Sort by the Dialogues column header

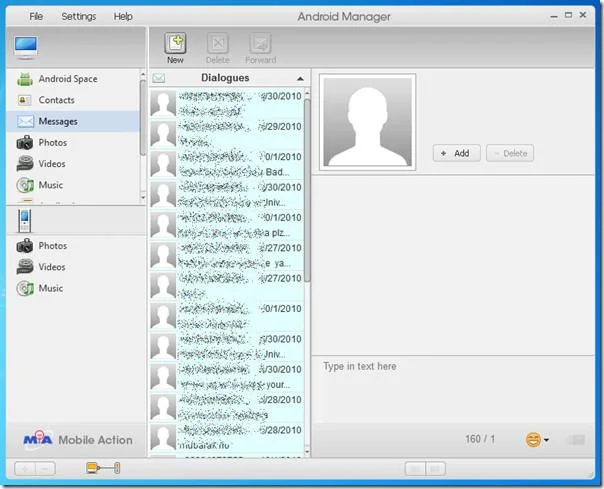point(225,78)
